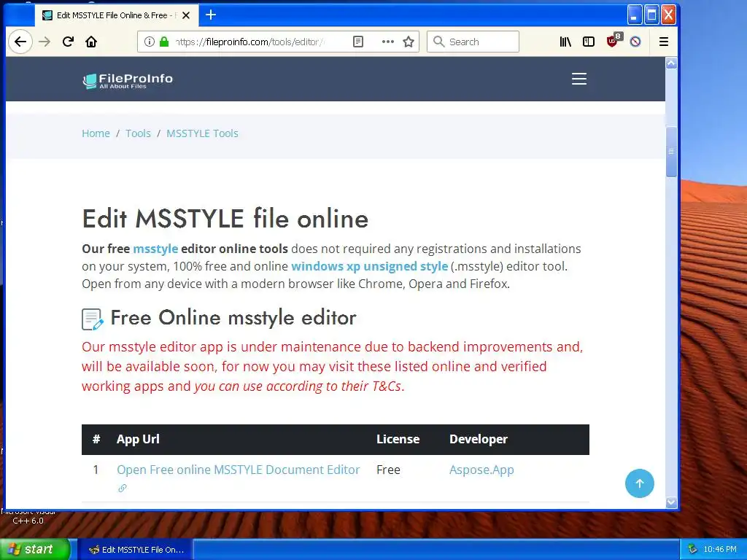Click the 10:46 PM taskbar clock
This screenshot has height=560, width=747.
click(x=720, y=550)
